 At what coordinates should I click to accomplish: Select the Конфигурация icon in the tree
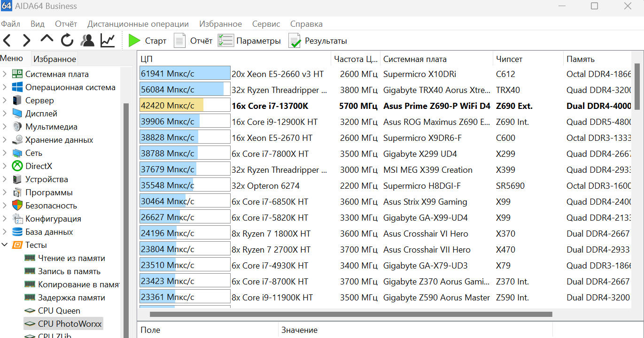coord(17,218)
